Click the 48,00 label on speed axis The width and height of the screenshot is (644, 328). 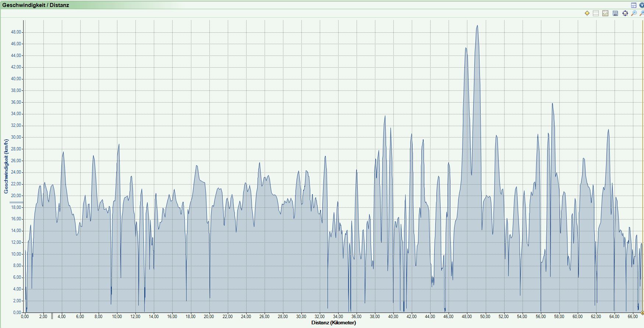tap(16, 32)
